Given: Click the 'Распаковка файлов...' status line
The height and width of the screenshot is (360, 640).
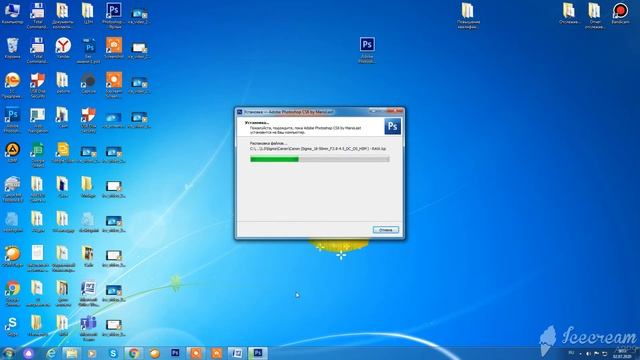Looking at the screenshot, I should click(268, 144).
